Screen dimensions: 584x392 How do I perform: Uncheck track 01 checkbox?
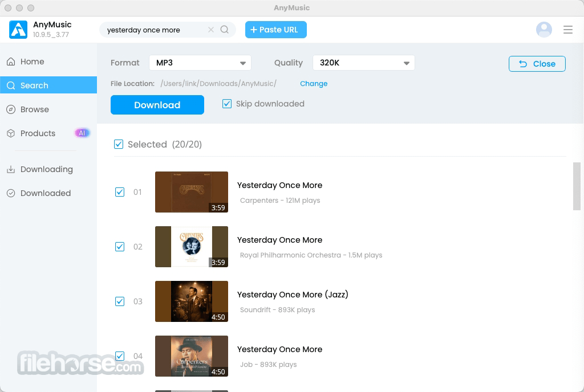click(120, 192)
